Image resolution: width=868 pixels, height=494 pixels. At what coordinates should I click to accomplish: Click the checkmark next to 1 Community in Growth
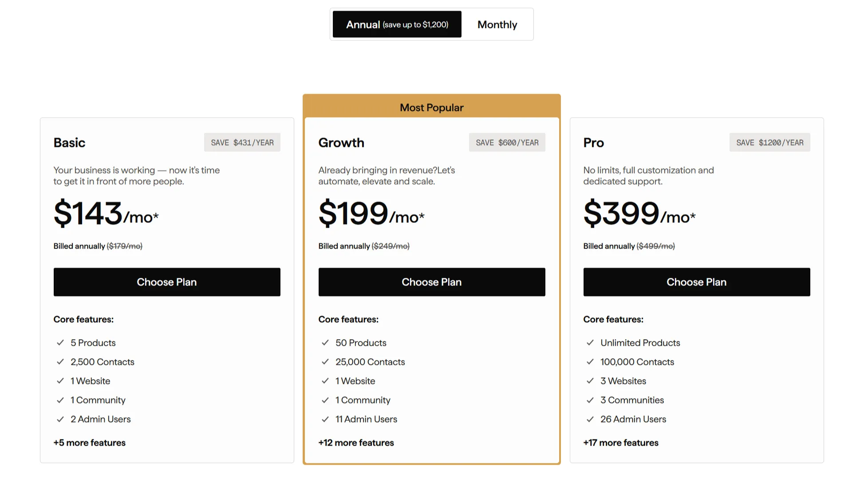click(325, 400)
